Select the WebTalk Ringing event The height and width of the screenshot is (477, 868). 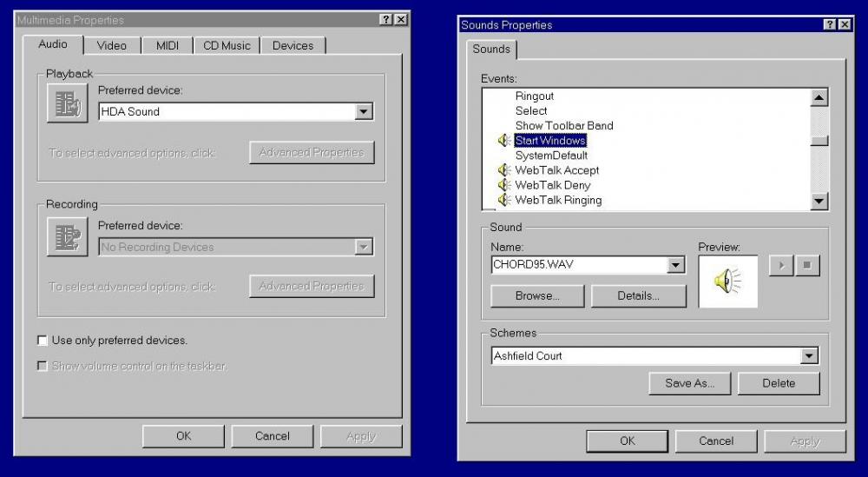tap(558, 200)
